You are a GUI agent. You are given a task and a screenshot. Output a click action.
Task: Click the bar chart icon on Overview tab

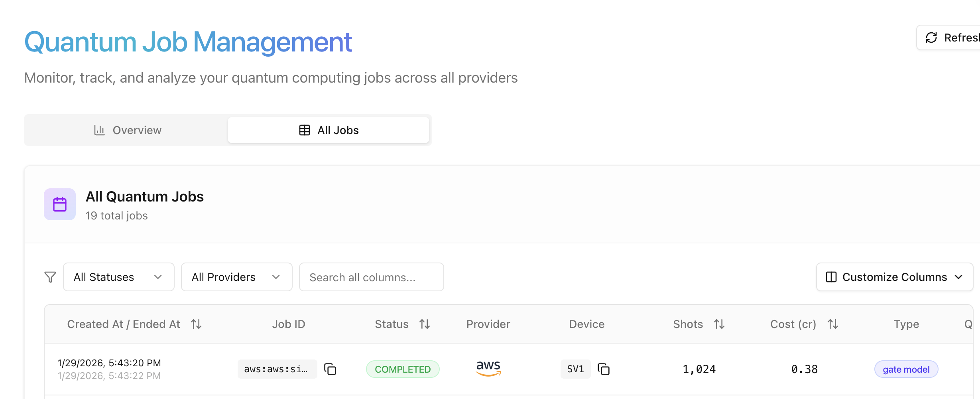99,130
